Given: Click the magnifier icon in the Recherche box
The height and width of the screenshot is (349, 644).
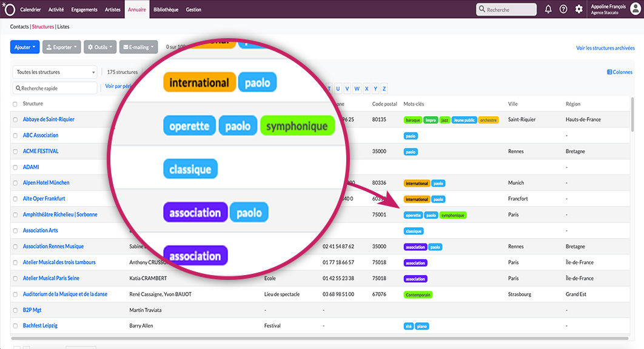Looking at the screenshot, I should click(481, 10).
